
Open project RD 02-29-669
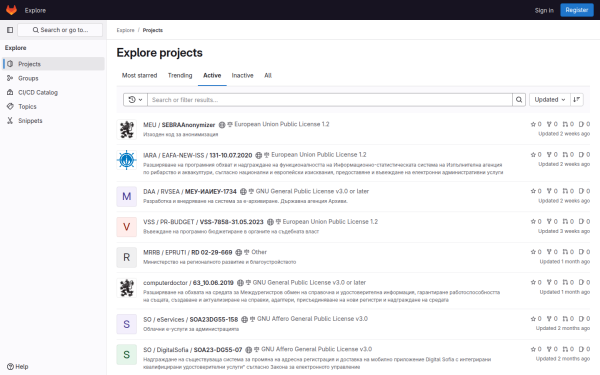tap(212, 253)
